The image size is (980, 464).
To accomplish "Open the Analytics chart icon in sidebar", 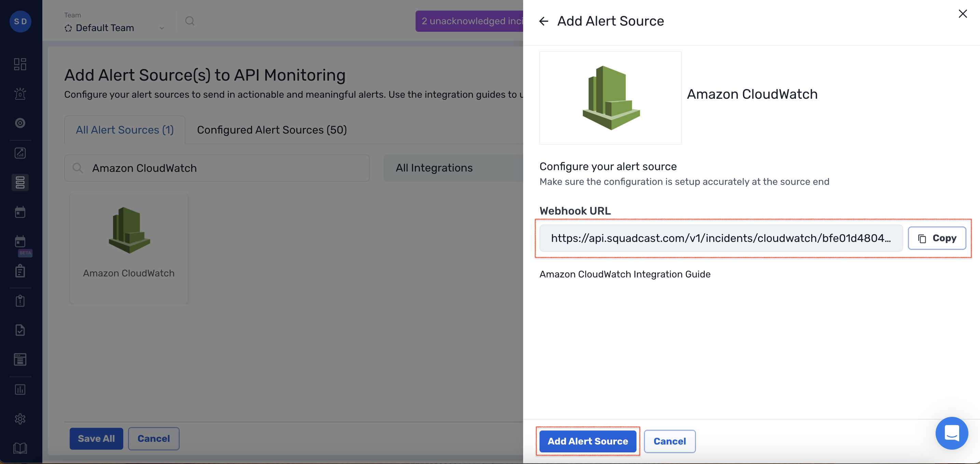I will tap(20, 153).
